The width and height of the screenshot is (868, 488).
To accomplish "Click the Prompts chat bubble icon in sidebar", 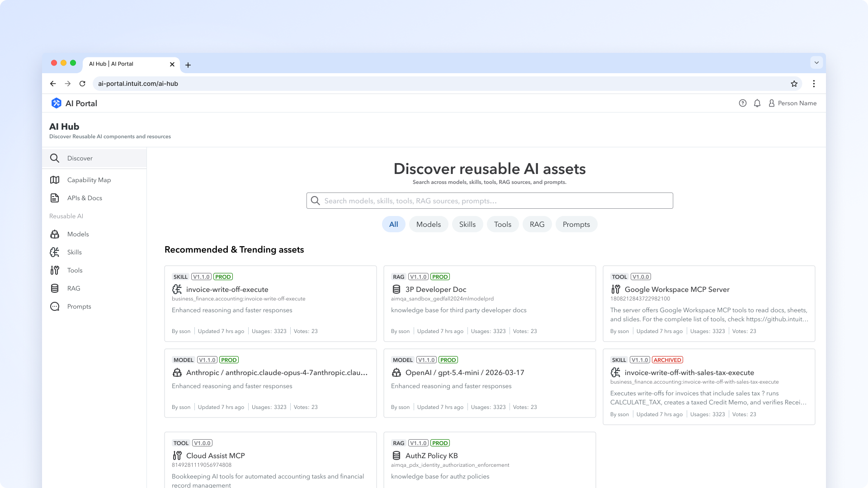I will click(x=55, y=306).
